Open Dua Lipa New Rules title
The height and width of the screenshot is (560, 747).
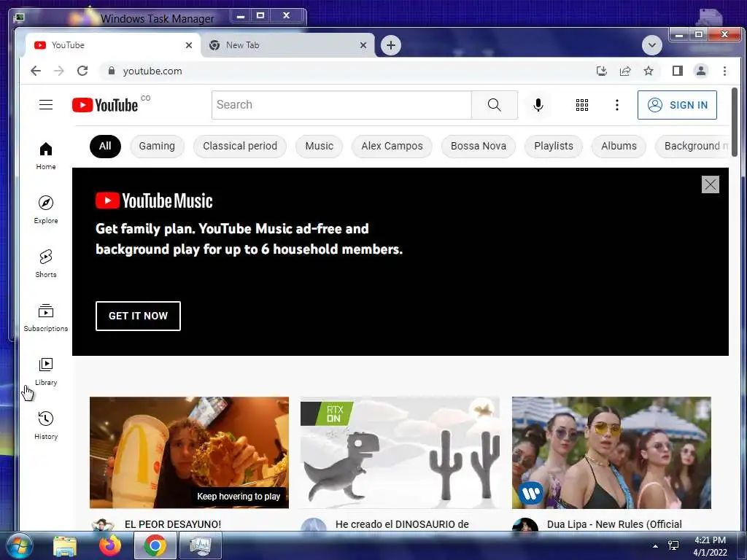click(614, 524)
